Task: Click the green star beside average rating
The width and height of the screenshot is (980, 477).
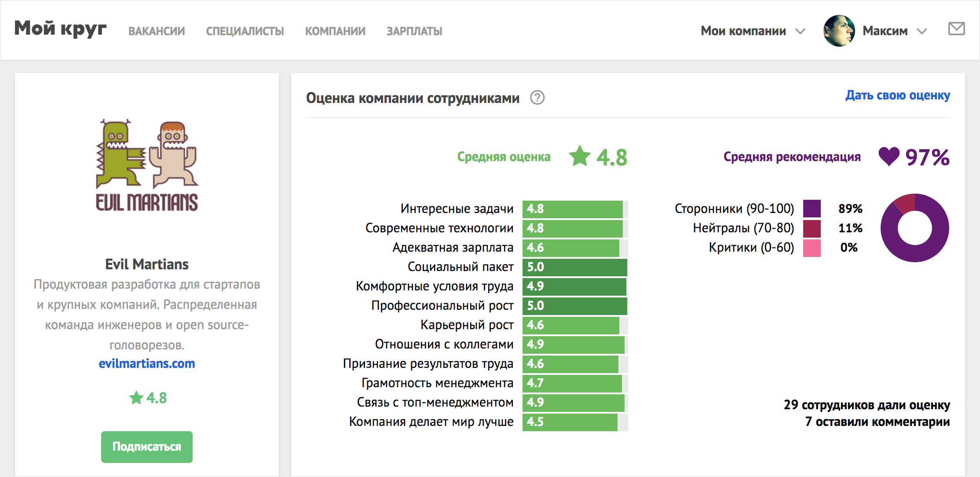Action: (579, 157)
